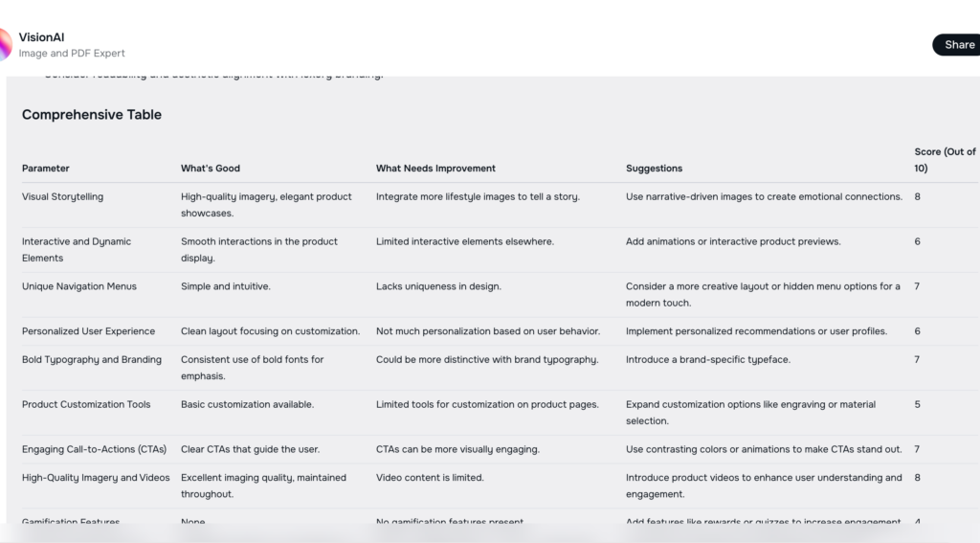The height and width of the screenshot is (543, 980).
Task: Click the Personalized User Experience cell
Action: point(88,331)
